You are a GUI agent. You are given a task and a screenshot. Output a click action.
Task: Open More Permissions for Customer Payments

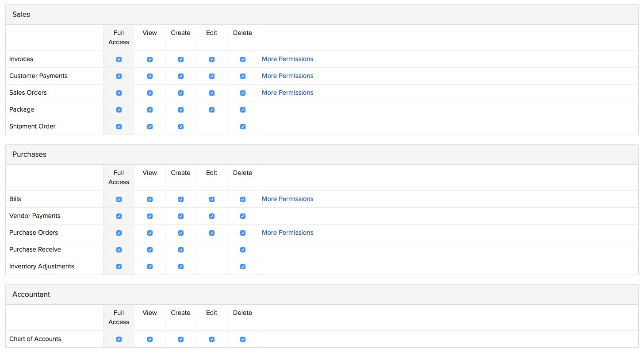pos(287,76)
